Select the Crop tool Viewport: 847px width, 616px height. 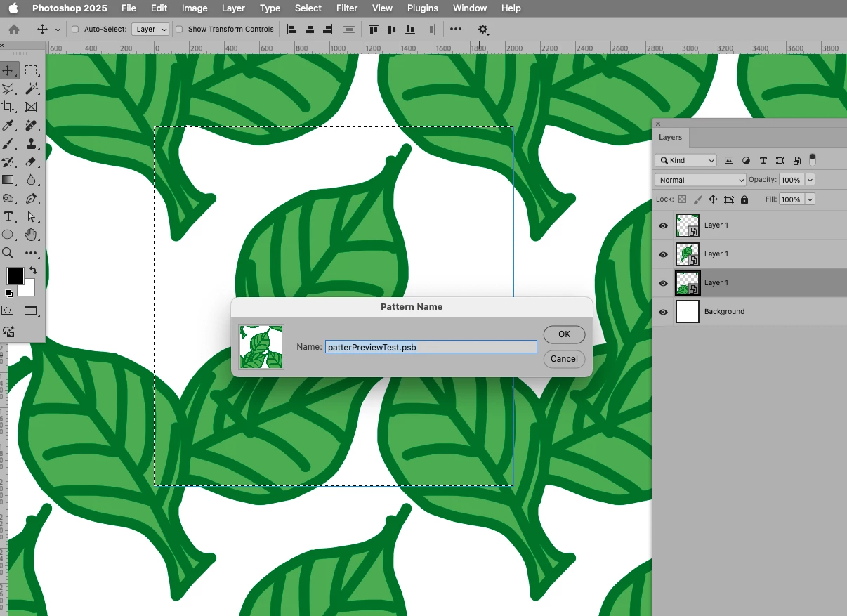click(x=8, y=107)
